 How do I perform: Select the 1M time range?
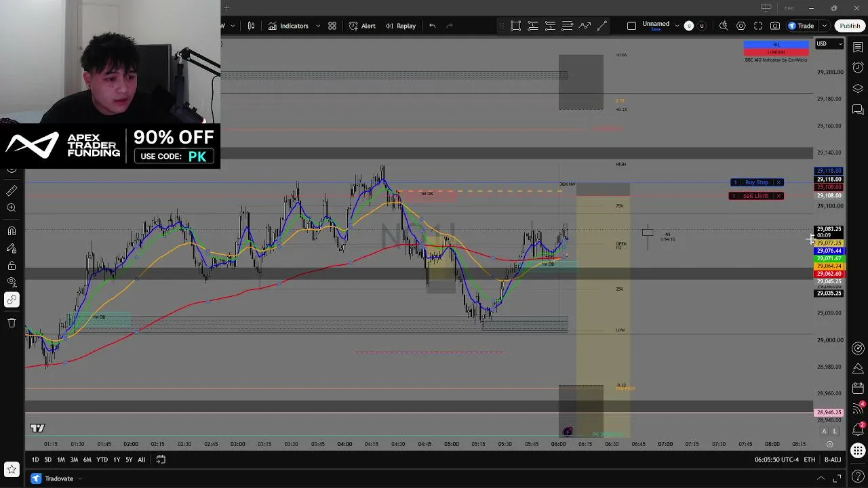60,460
